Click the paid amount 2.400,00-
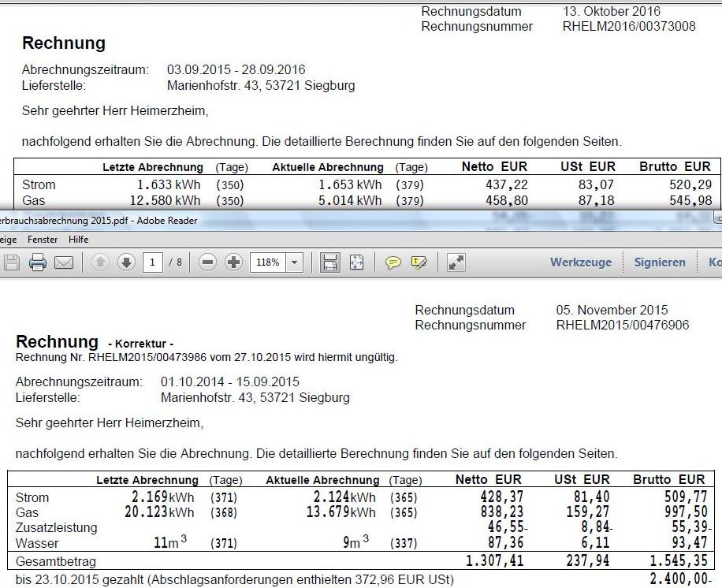The image size is (722, 588). point(680,579)
